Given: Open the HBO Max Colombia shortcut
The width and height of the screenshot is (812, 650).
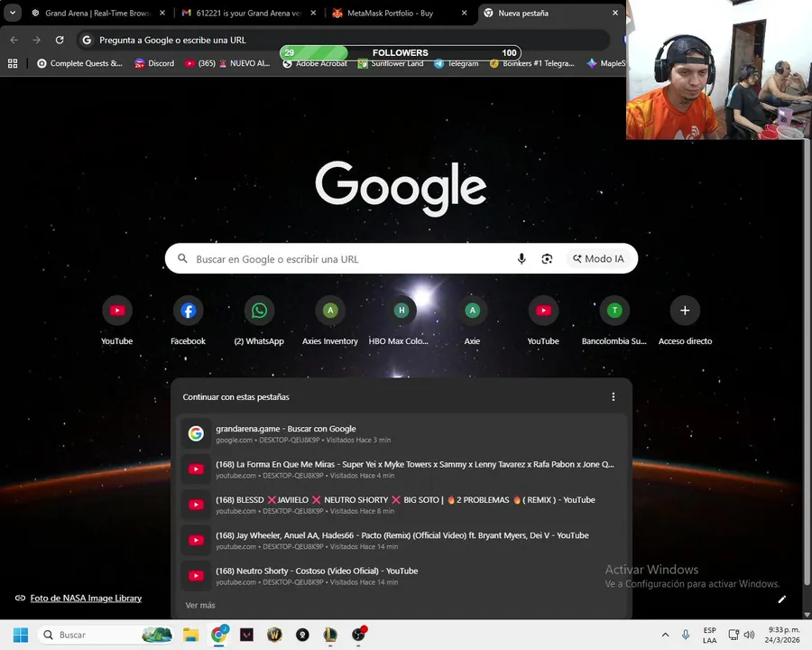Looking at the screenshot, I should (x=401, y=320).
